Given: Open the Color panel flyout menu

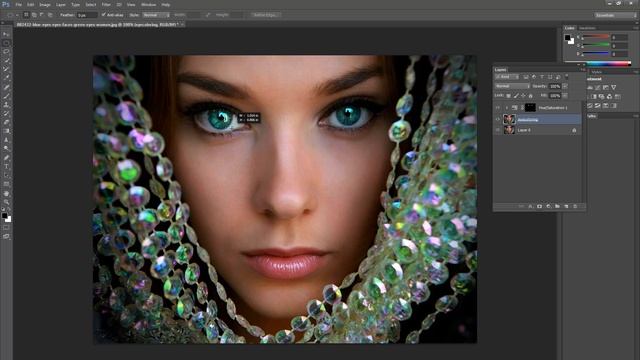Looking at the screenshot, I should point(636,28).
